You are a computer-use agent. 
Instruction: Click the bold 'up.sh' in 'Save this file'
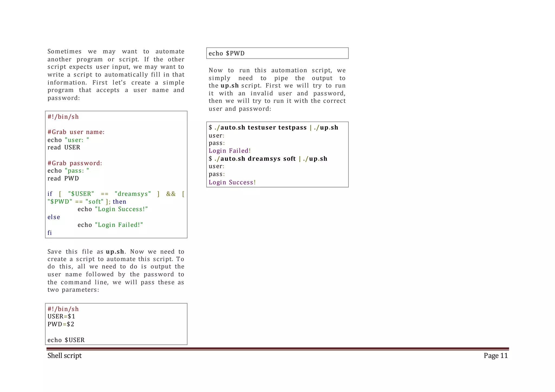tap(115, 252)
